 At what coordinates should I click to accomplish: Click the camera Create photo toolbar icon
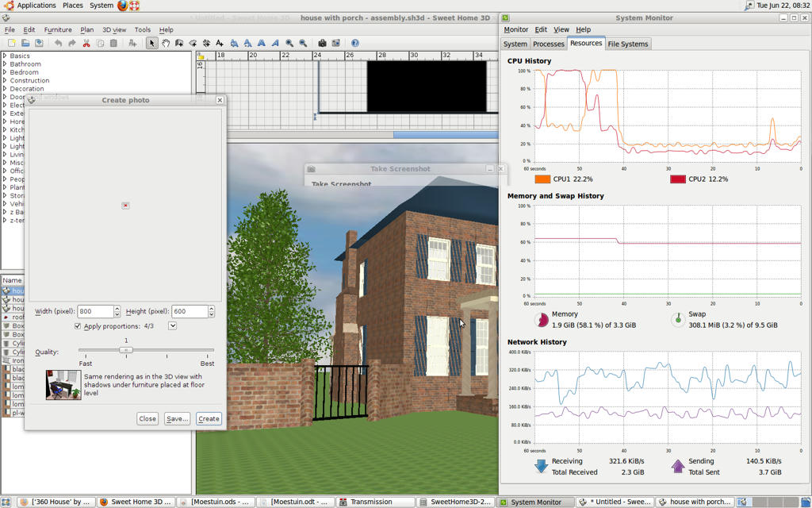(x=322, y=43)
